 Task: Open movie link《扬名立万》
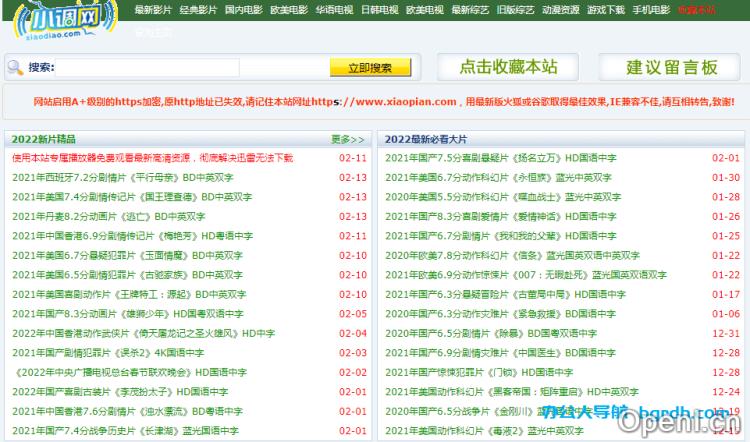click(x=501, y=158)
